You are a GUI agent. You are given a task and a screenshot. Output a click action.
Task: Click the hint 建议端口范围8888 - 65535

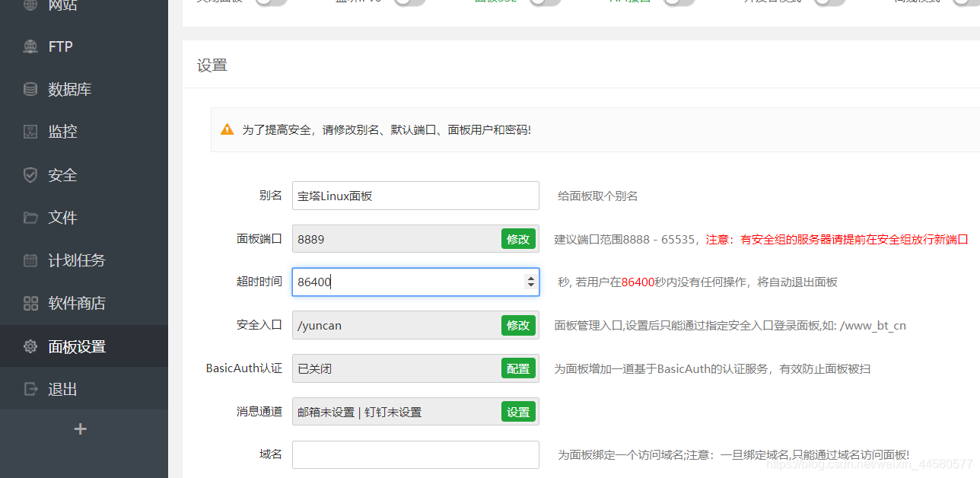pos(625,239)
